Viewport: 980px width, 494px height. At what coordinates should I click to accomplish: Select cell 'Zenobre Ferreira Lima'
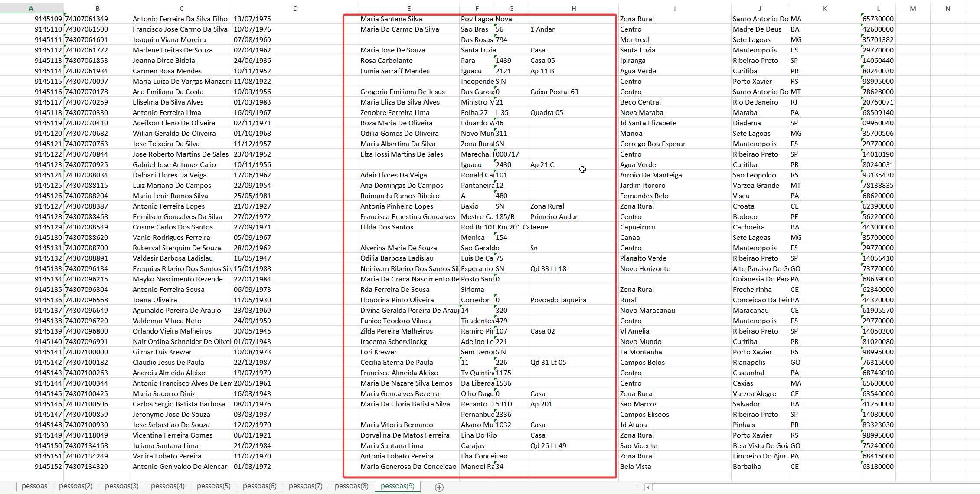409,112
